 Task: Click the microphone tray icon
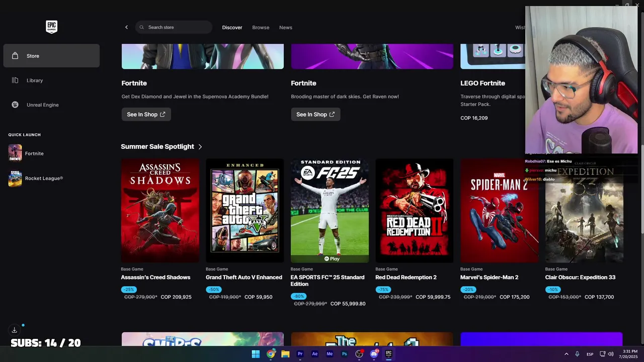coord(577,354)
